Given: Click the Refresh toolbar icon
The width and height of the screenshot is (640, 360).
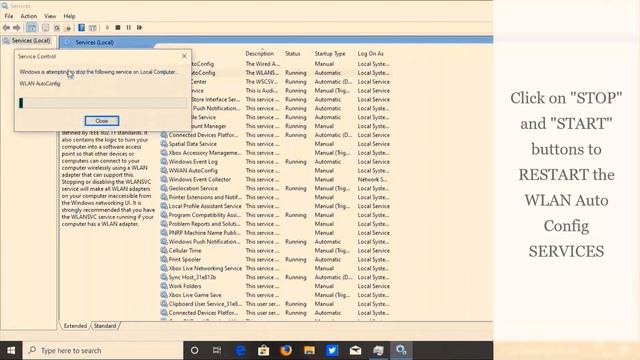Looking at the screenshot, I should click(57, 28).
